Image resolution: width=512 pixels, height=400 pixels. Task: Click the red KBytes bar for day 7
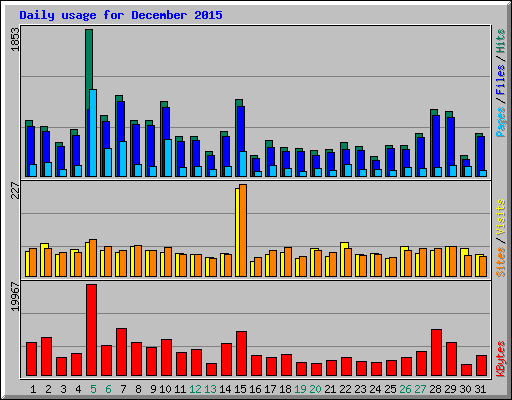122,352
